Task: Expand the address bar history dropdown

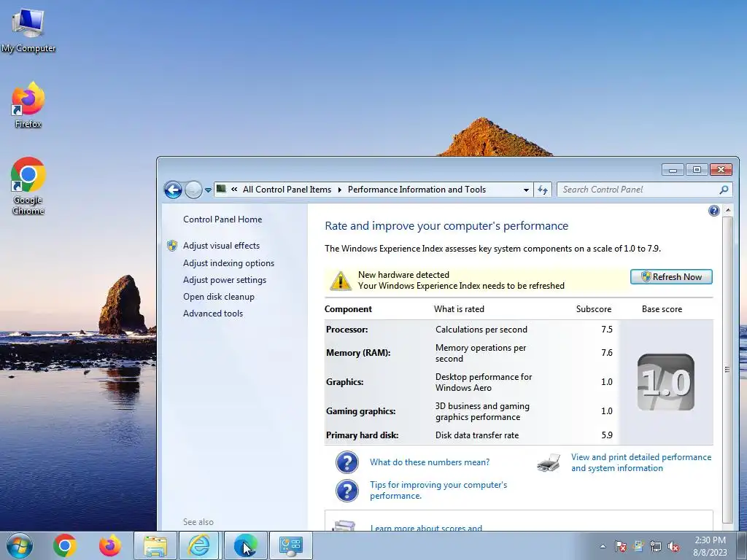Action: [x=526, y=190]
